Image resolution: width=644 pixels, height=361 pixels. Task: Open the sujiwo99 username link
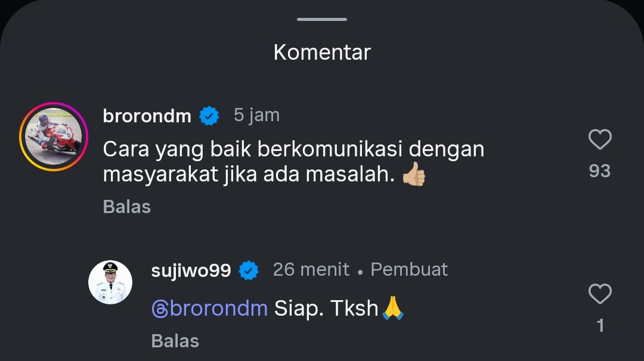point(191,270)
